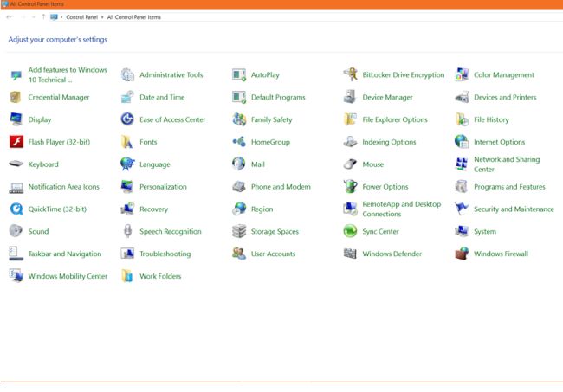Open BitLocker Drive Encryption icon
This screenshot has height=392, width=563.
click(x=350, y=74)
